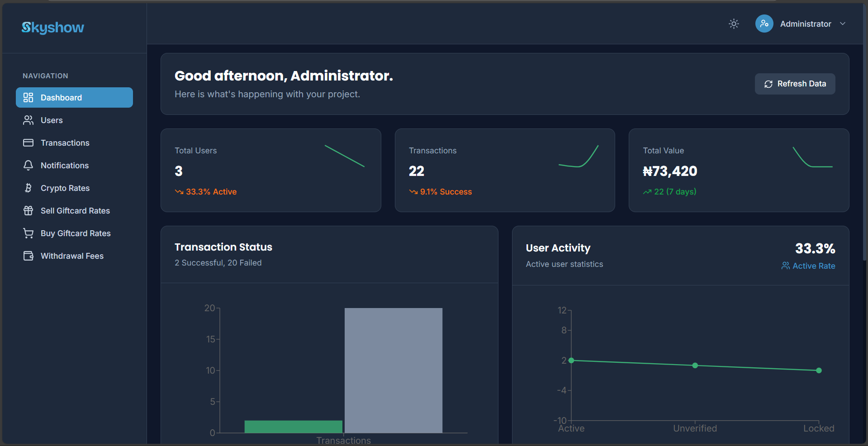This screenshot has height=446, width=868.
Task: Click the Refresh Data button
Action: [x=795, y=84]
